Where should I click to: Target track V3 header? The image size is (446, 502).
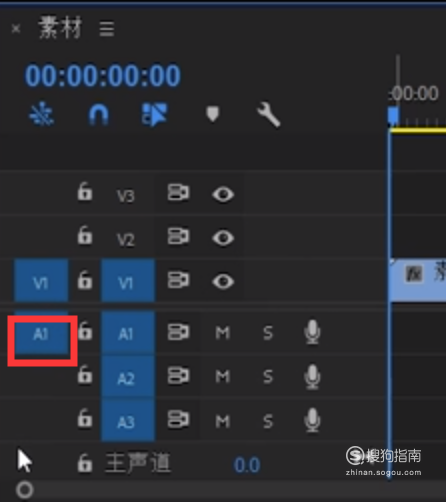pyautogui.click(x=126, y=196)
